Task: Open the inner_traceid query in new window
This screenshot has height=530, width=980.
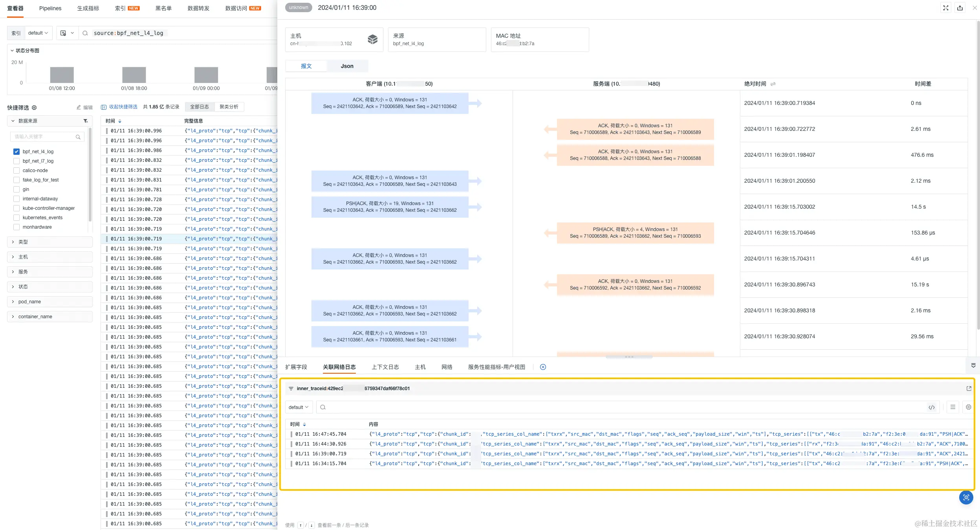Action: click(x=969, y=389)
